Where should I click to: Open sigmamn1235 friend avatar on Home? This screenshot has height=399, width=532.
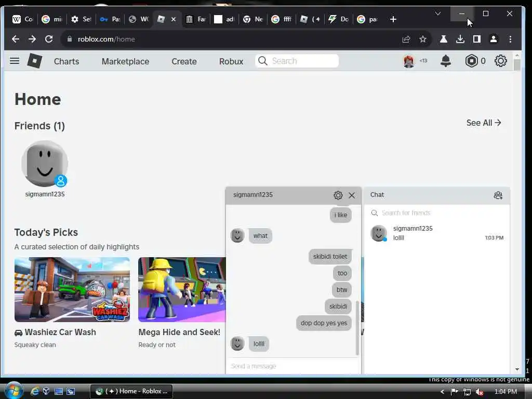(x=45, y=164)
